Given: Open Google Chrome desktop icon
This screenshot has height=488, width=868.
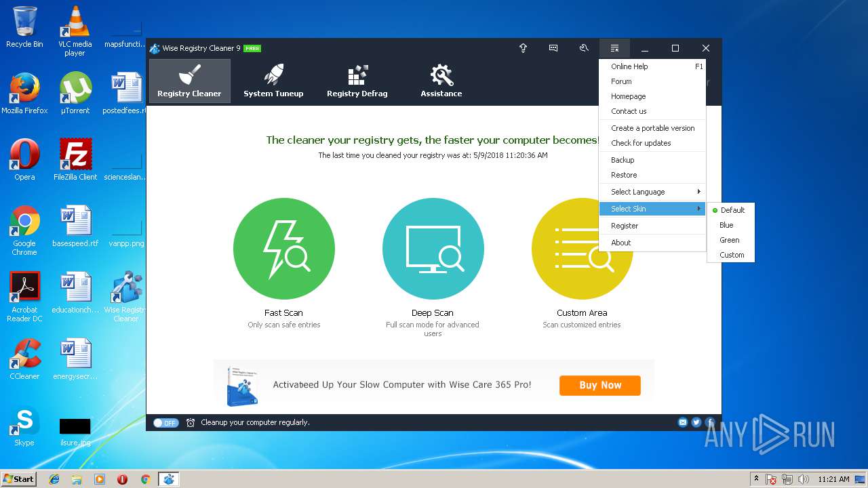Looking at the screenshot, I should pyautogui.click(x=24, y=230).
